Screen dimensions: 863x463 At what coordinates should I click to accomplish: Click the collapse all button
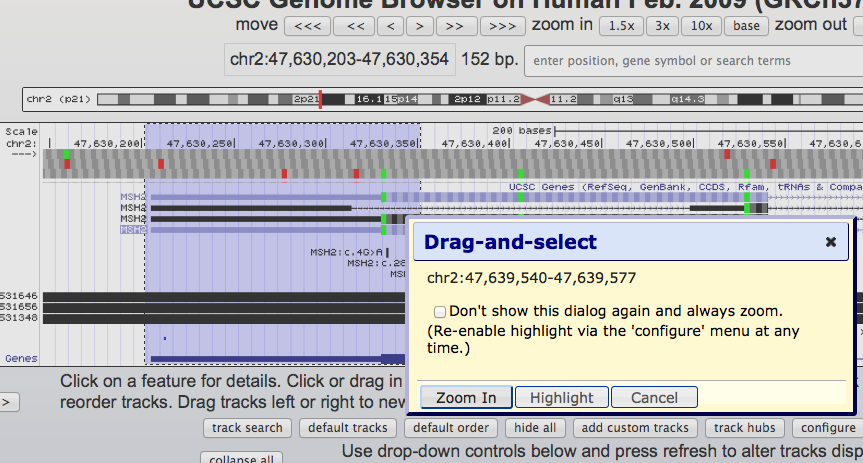point(242,458)
